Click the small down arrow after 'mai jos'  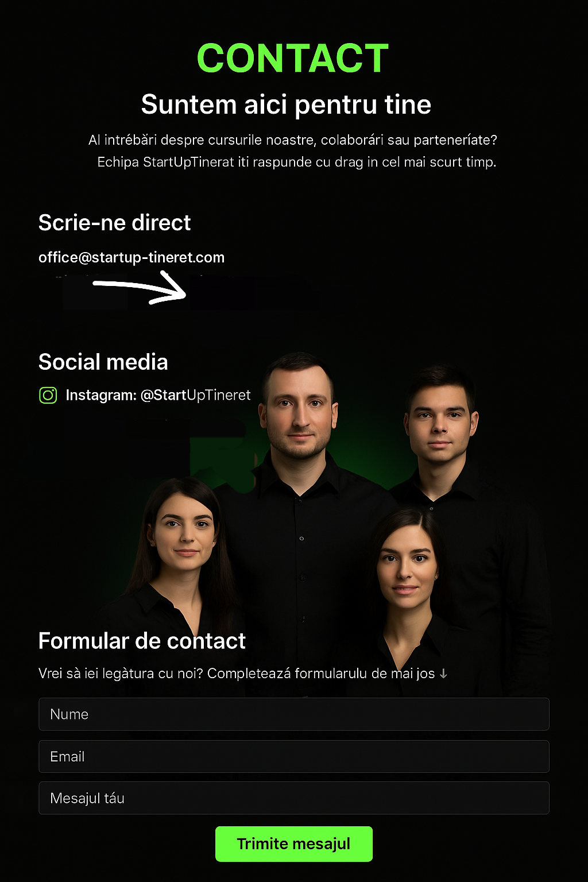pyautogui.click(x=443, y=674)
